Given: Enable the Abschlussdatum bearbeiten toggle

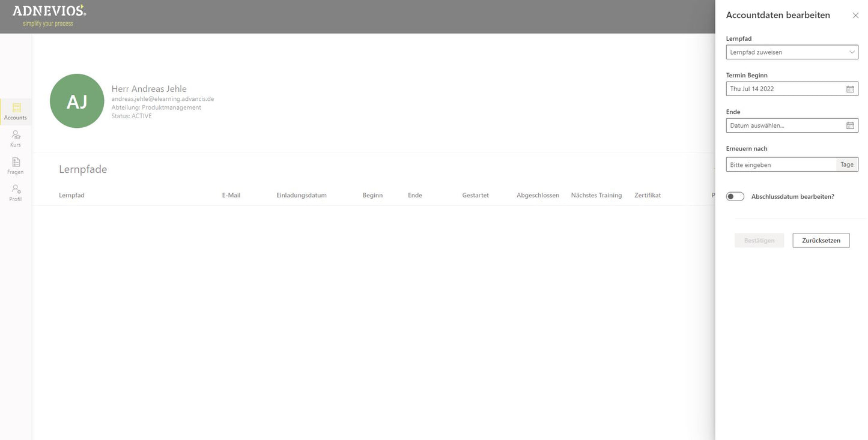Looking at the screenshot, I should (735, 196).
